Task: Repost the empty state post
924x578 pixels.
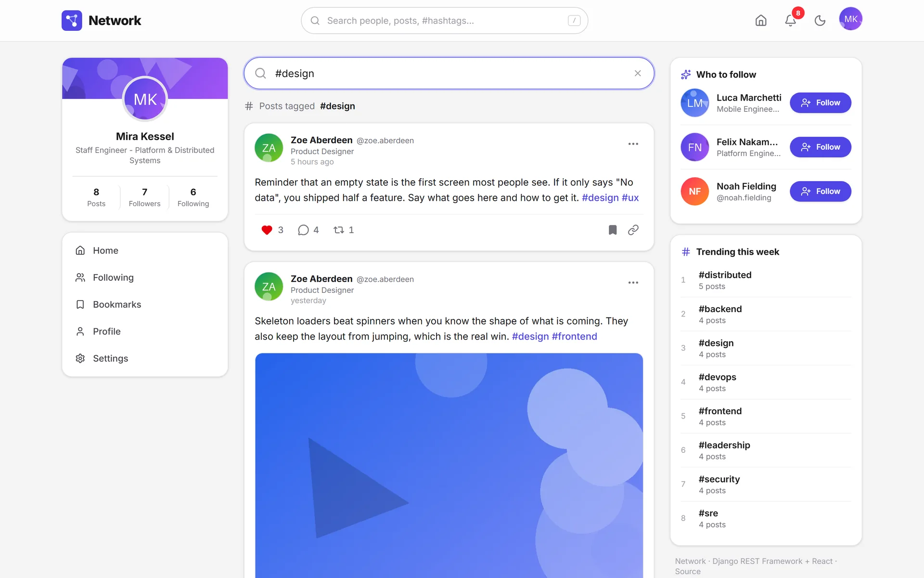Action: (x=344, y=230)
